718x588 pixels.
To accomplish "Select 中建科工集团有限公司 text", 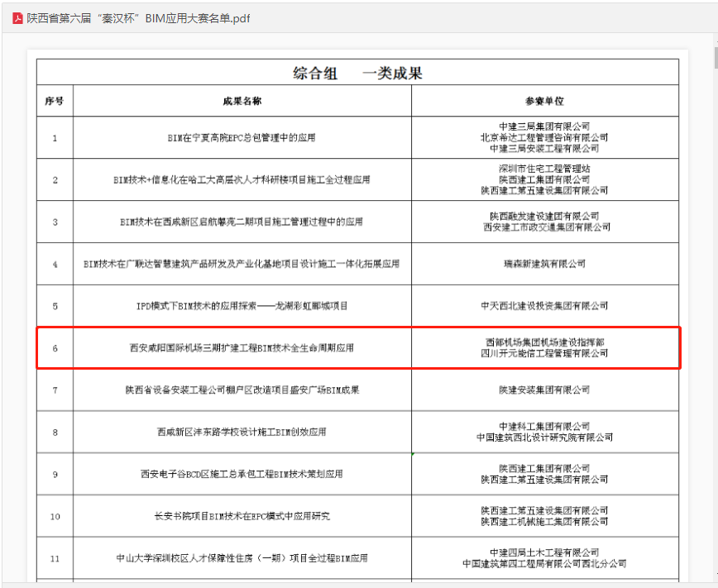I will coord(544,427).
